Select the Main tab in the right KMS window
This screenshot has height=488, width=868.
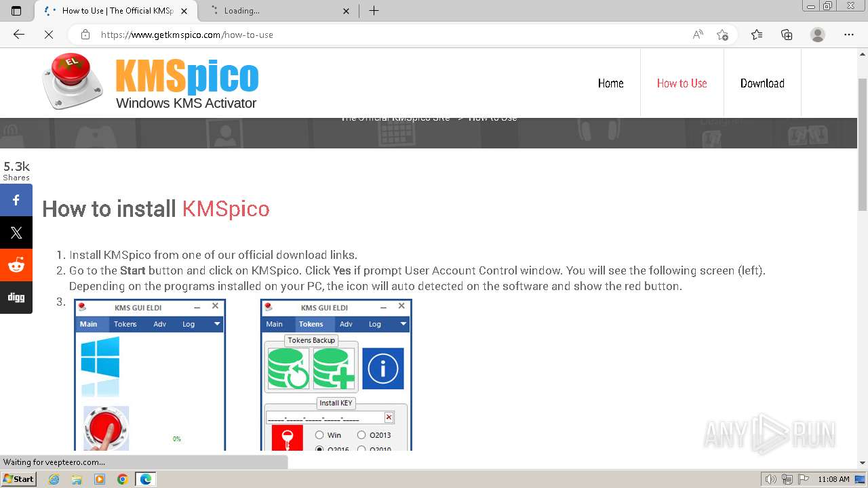pyautogui.click(x=275, y=324)
